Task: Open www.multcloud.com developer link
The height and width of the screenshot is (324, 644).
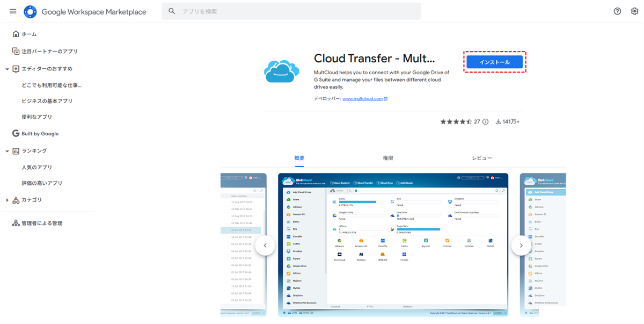Action: [x=362, y=99]
